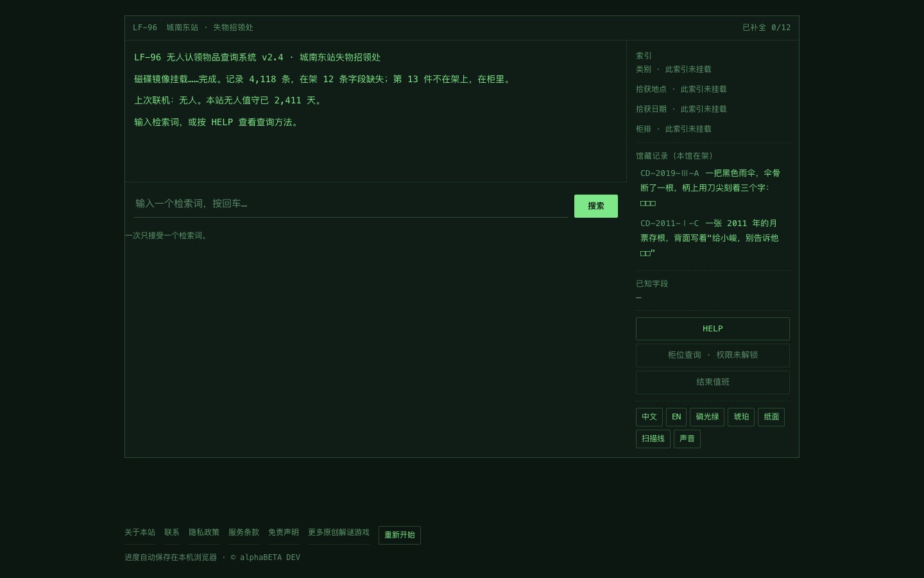
Task: Open the 联系 footer link
Action: pyautogui.click(x=172, y=532)
